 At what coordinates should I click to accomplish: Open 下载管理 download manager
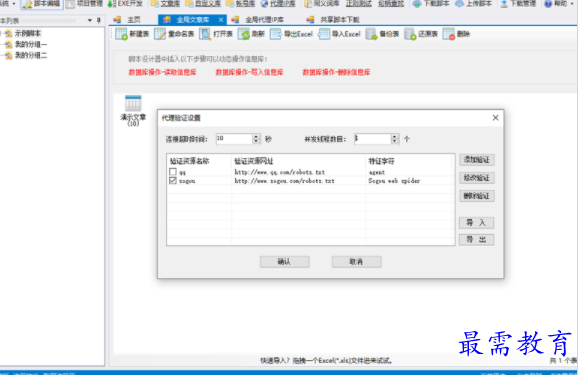(x=519, y=4)
